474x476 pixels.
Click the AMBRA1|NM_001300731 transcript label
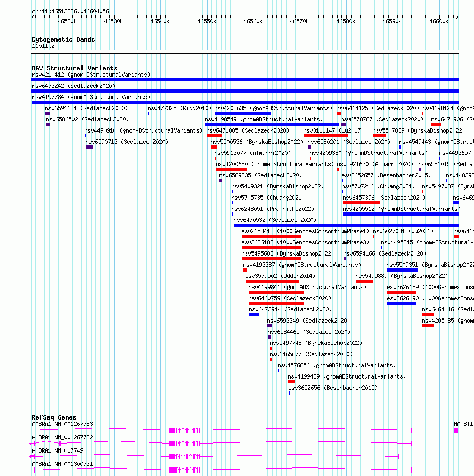pyautogui.click(x=62, y=464)
